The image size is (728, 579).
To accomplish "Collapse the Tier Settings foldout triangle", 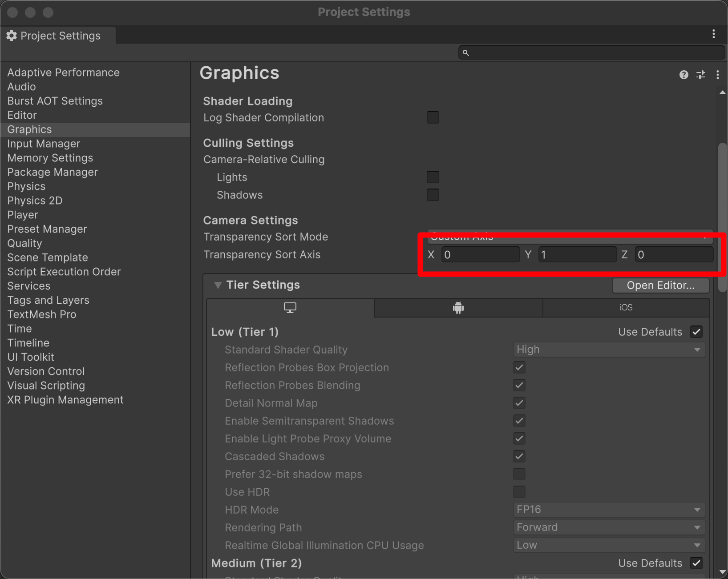I will (218, 285).
